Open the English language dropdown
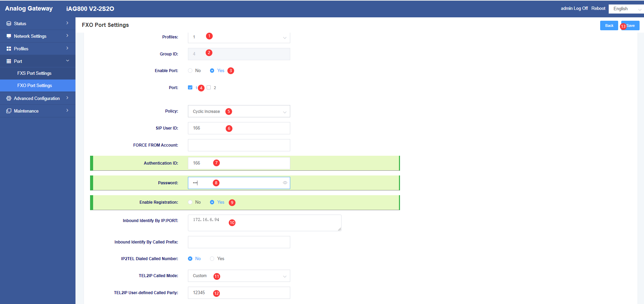The image size is (644, 304). pyautogui.click(x=626, y=9)
